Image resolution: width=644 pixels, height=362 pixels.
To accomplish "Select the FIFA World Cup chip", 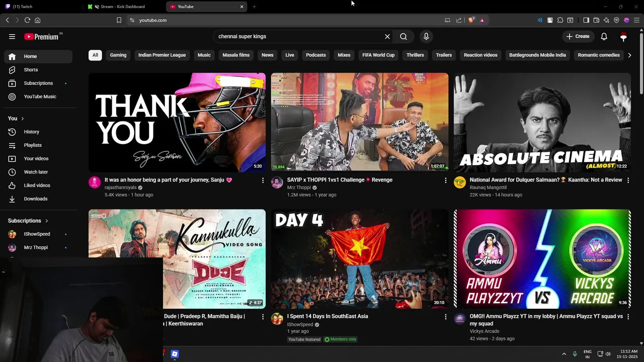I will click(378, 55).
